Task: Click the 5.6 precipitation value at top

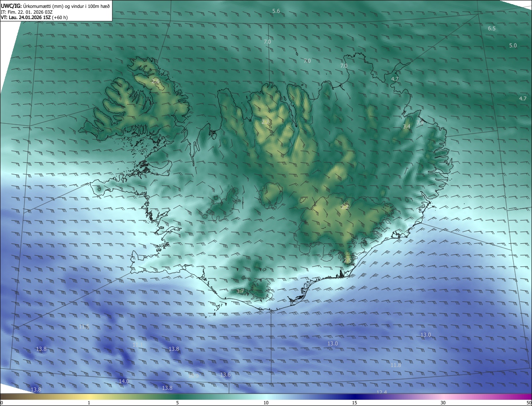Action: click(276, 11)
